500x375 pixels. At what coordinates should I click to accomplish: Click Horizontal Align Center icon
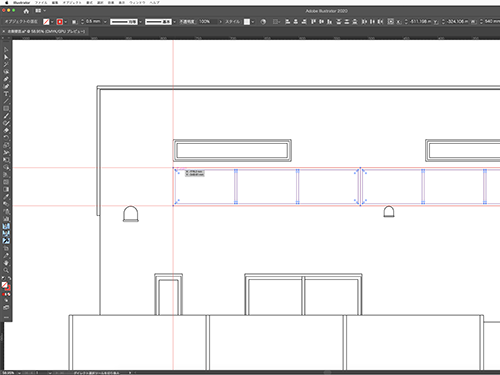click(x=296, y=22)
